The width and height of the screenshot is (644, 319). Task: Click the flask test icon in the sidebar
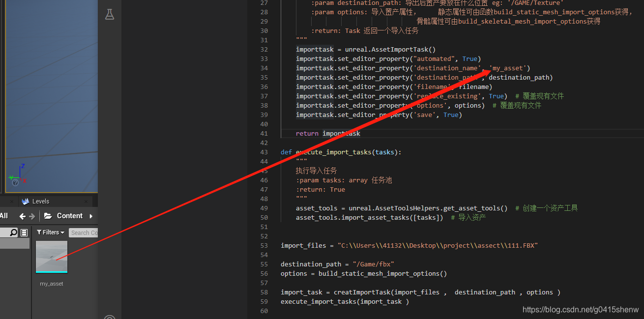110,14
